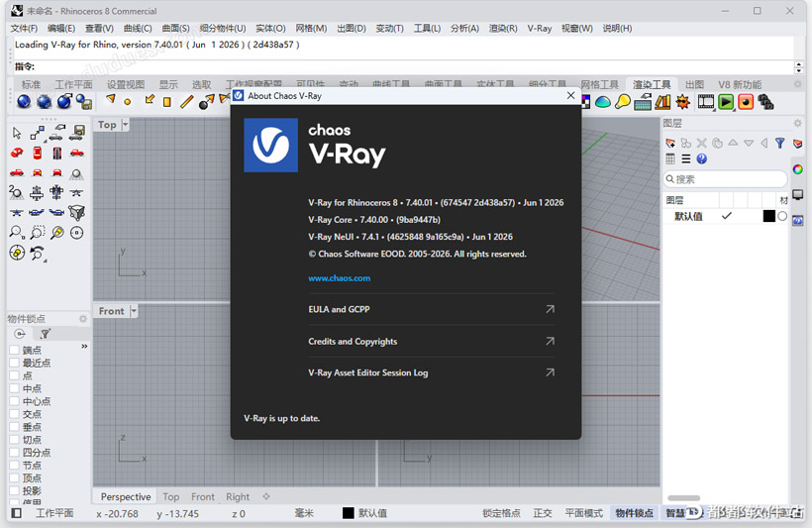Switch to the V8 新功能 toolbar tab
812x528 pixels.
tap(740, 84)
